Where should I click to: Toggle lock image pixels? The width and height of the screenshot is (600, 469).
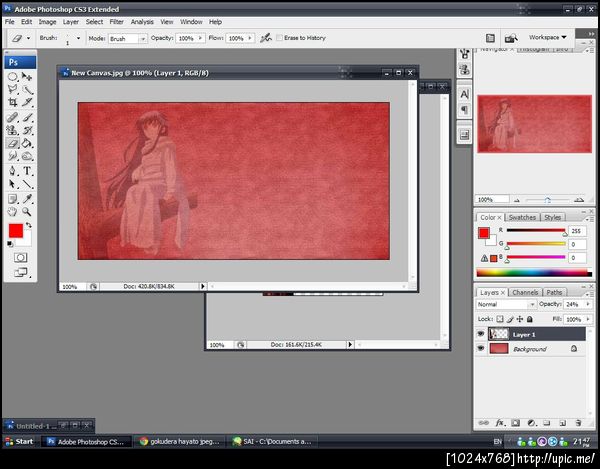point(510,319)
